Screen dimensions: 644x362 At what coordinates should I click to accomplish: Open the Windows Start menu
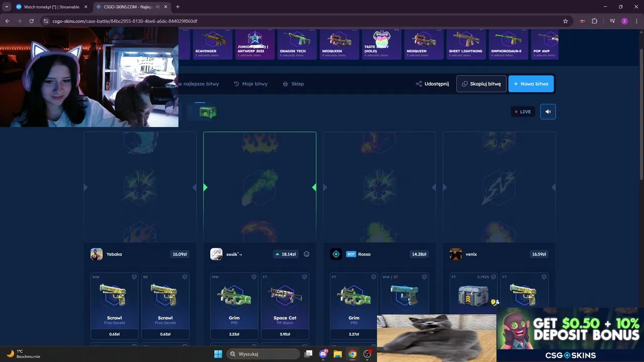click(x=218, y=354)
